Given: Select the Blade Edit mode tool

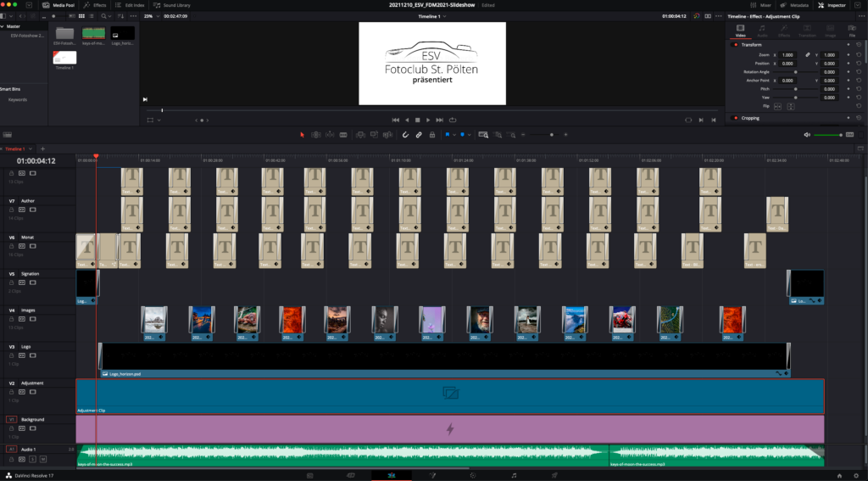Looking at the screenshot, I should click(343, 135).
